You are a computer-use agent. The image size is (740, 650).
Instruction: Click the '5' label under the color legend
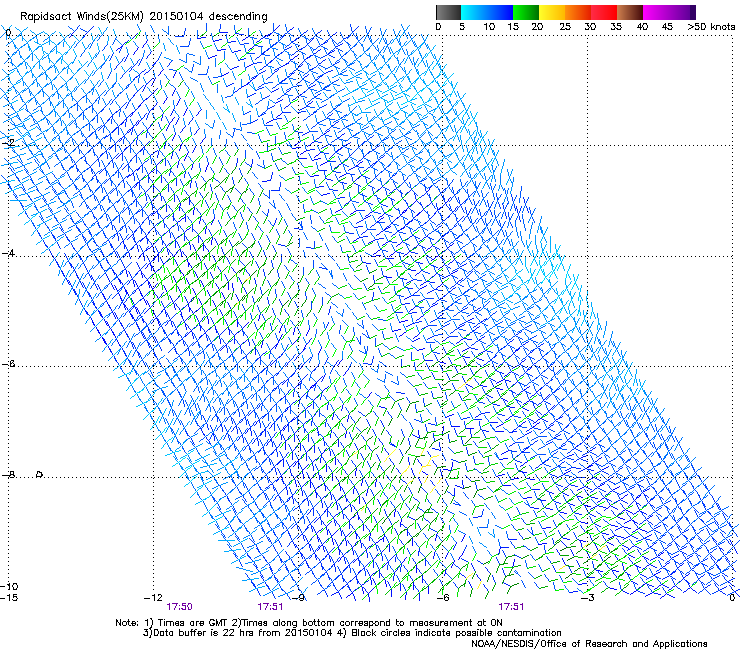462,27
